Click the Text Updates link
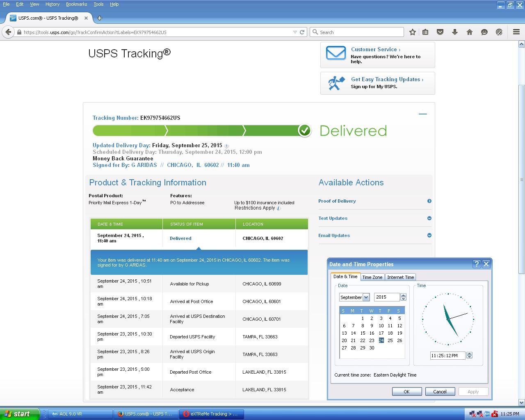Viewport: 525px width, 420px height. pyautogui.click(x=333, y=218)
